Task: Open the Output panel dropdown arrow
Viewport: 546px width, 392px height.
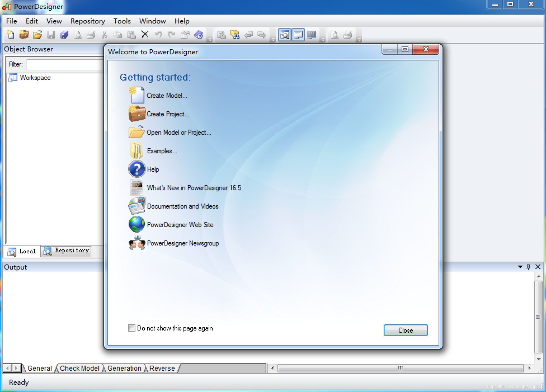Action: [x=520, y=267]
